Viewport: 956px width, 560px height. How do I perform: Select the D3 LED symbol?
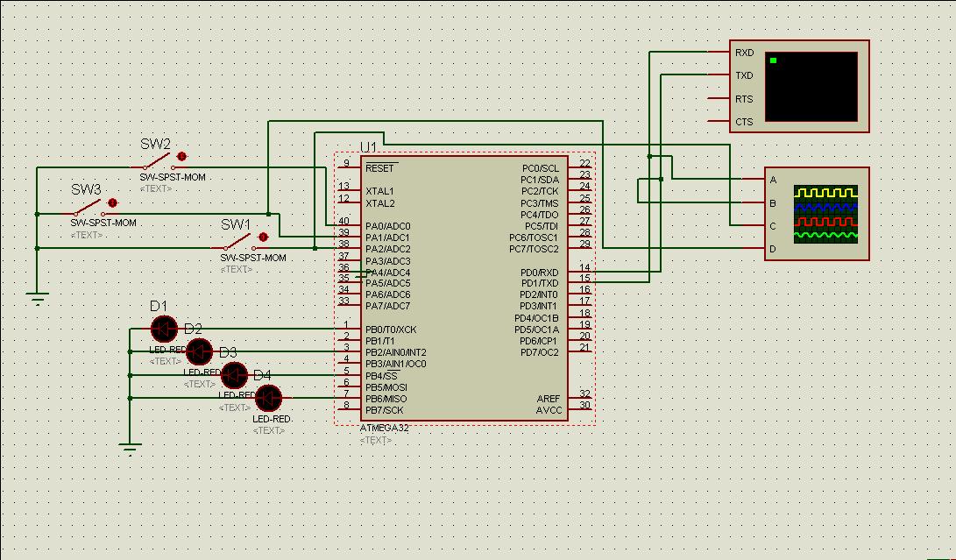(233, 375)
